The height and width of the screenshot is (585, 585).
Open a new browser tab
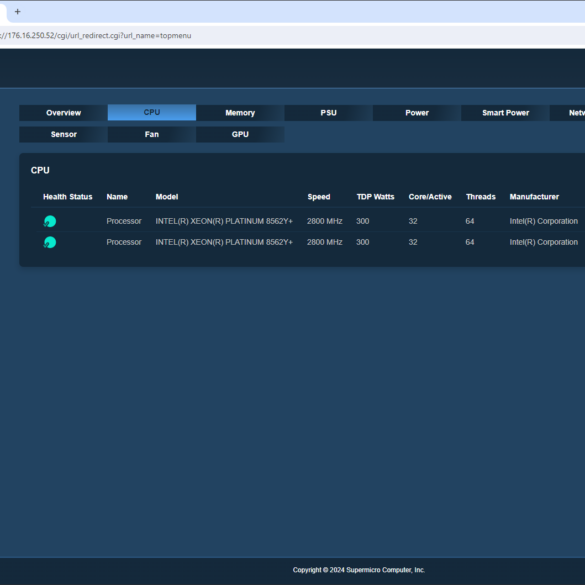point(17,12)
